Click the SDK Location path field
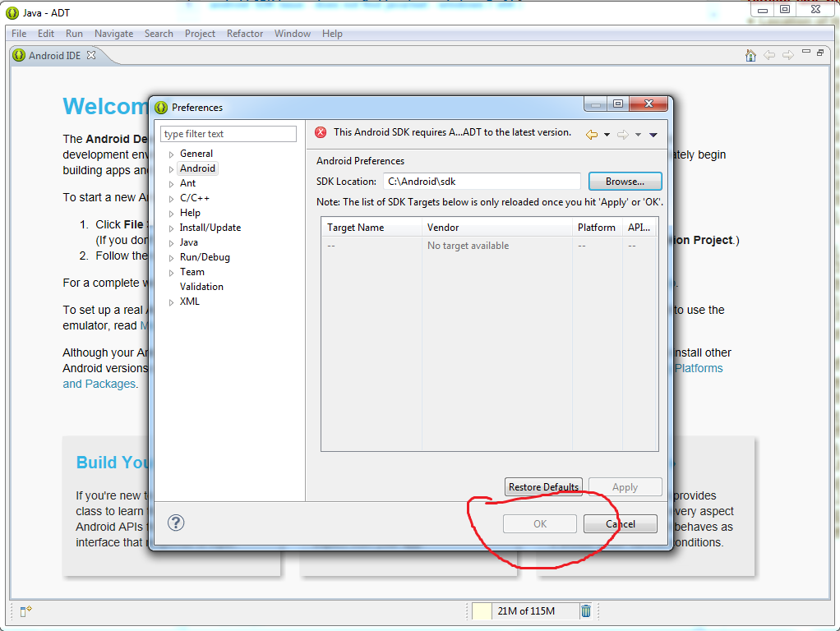 pos(482,182)
